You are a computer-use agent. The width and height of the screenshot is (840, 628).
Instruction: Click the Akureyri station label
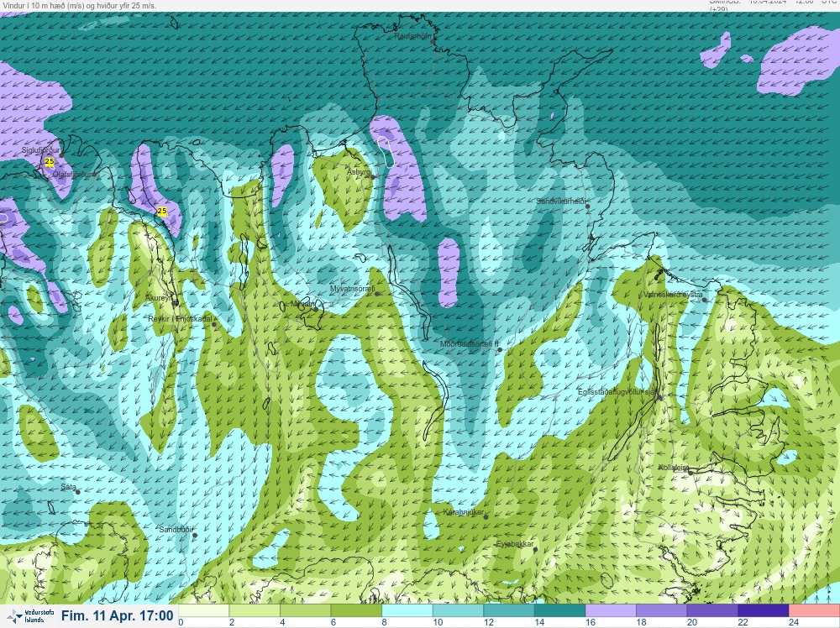pyautogui.click(x=159, y=298)
